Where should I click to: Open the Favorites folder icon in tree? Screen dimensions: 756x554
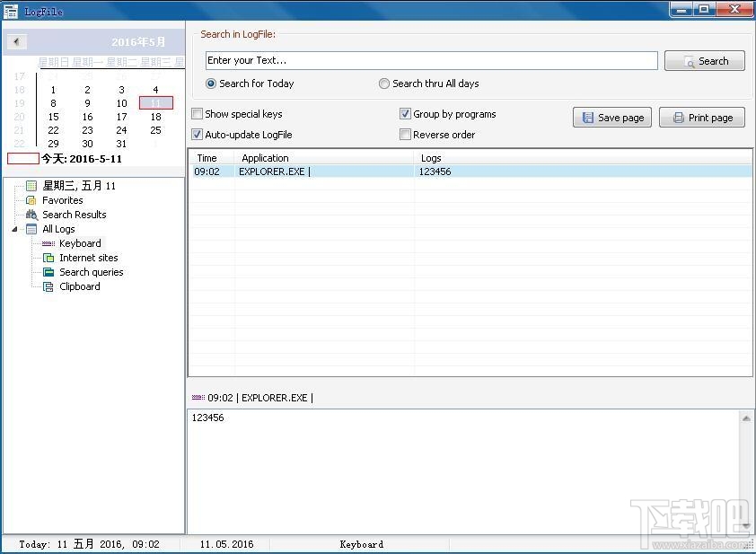point(31,200)
